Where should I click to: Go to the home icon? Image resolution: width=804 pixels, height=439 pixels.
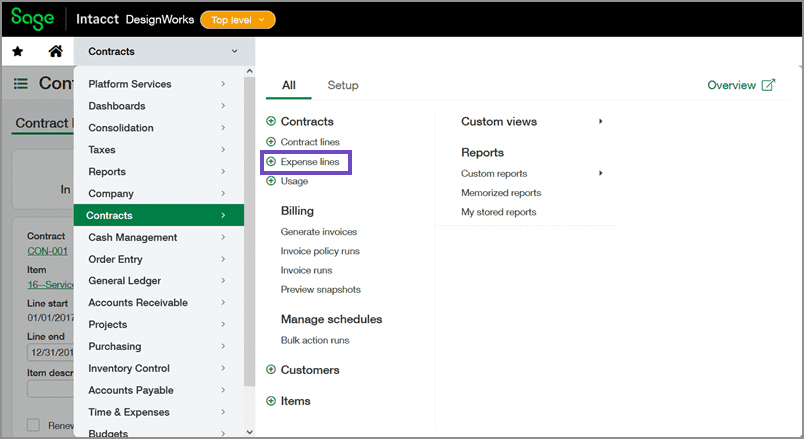tap(55, 51)
